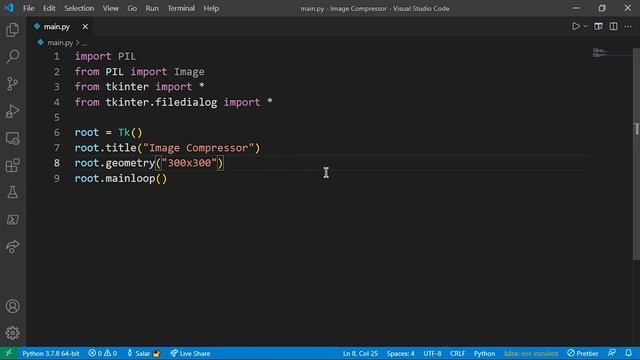
Task: Click the remote window indicator in status bar
Action: [9, 353]
